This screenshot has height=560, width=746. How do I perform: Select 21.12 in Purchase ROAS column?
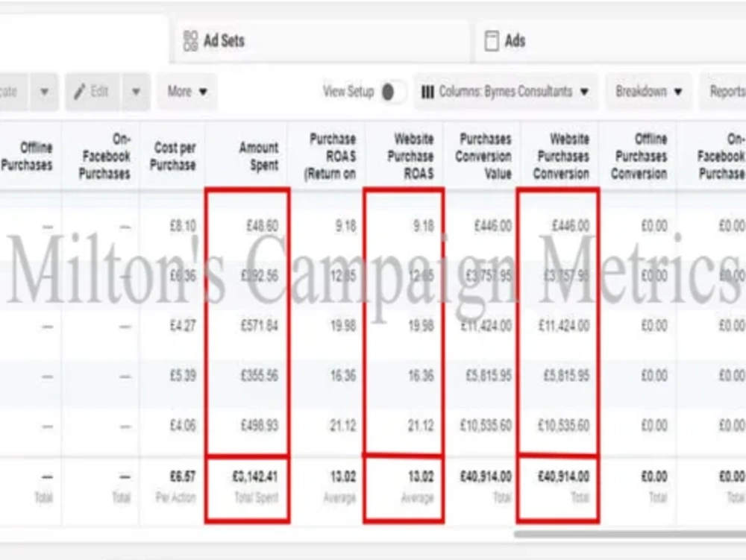343,426
